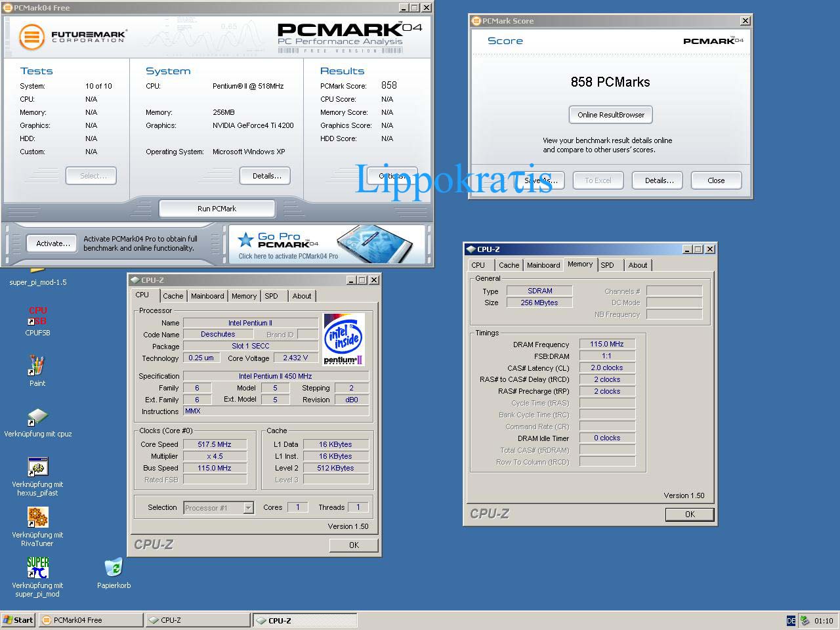Click the Intel Inside Pentium II logo
The width and height of the screenshot is (840, 630).
click(344, 339)
